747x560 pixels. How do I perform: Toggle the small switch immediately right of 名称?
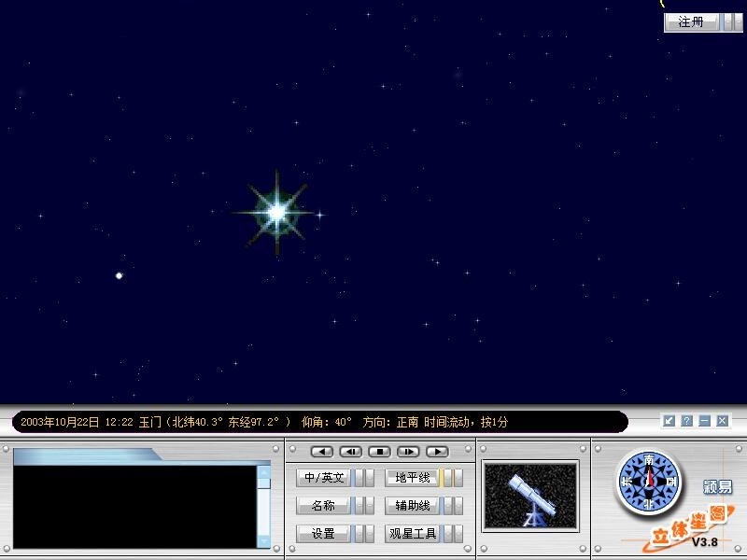pyautogui.click(x=360, y=505)
